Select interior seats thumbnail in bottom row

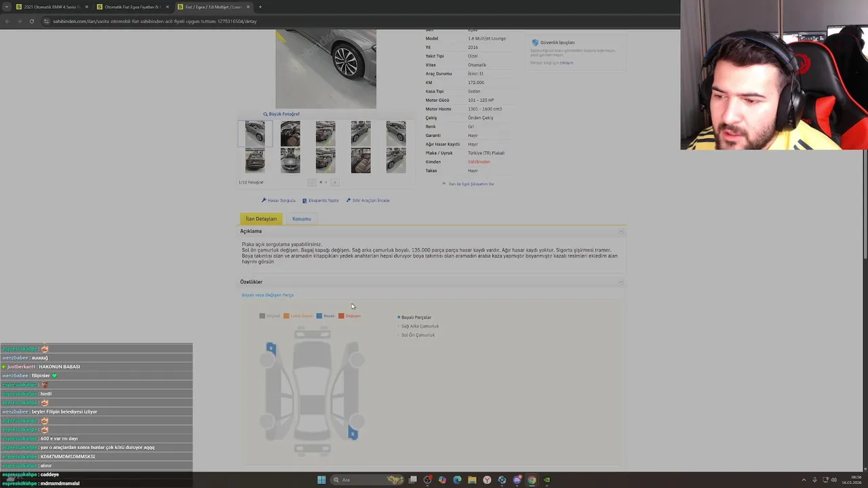(x=361, y=161)
